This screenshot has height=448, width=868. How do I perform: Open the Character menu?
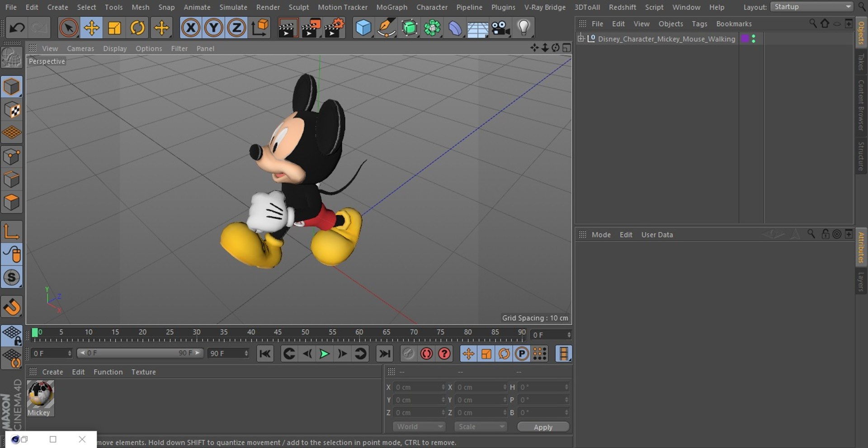pyautogui.click(x=432, y=7)
